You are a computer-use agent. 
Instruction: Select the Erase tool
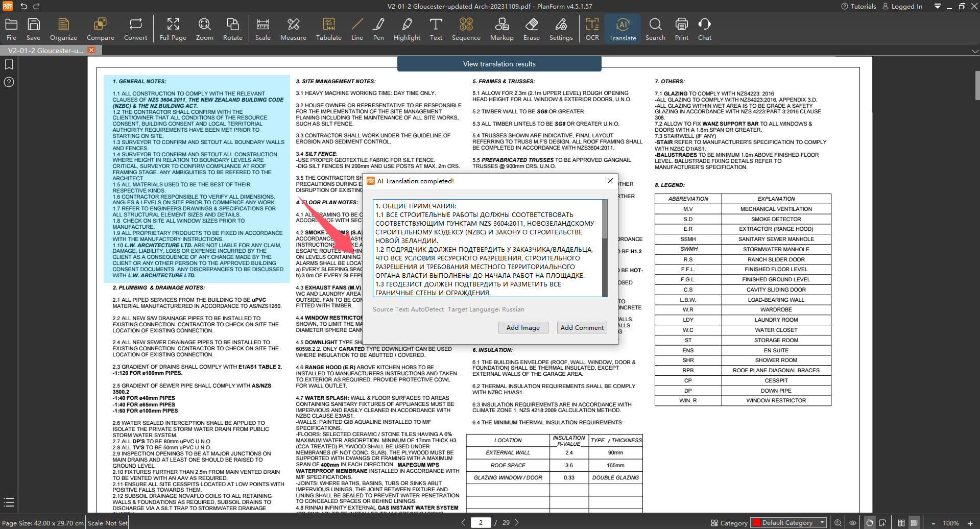(531, 29)
